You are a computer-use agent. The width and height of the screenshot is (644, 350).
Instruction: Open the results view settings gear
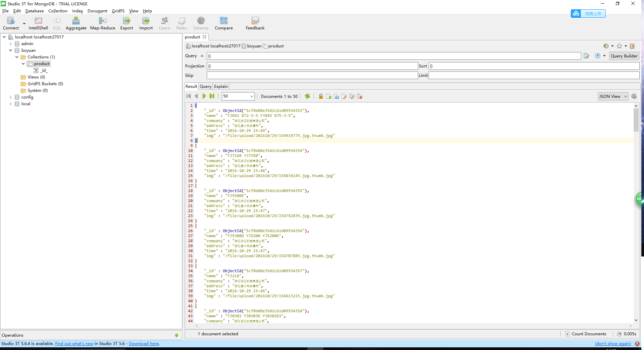point(634,96)
